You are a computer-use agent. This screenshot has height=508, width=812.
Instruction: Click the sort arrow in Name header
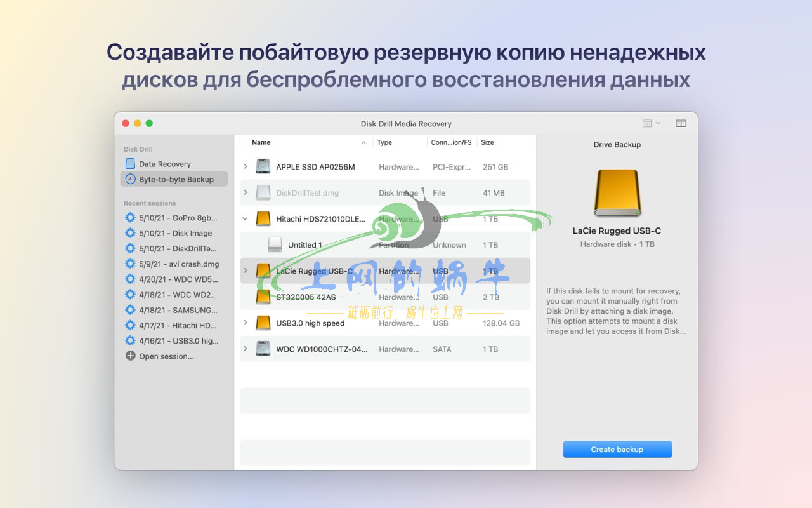[363, 142]
